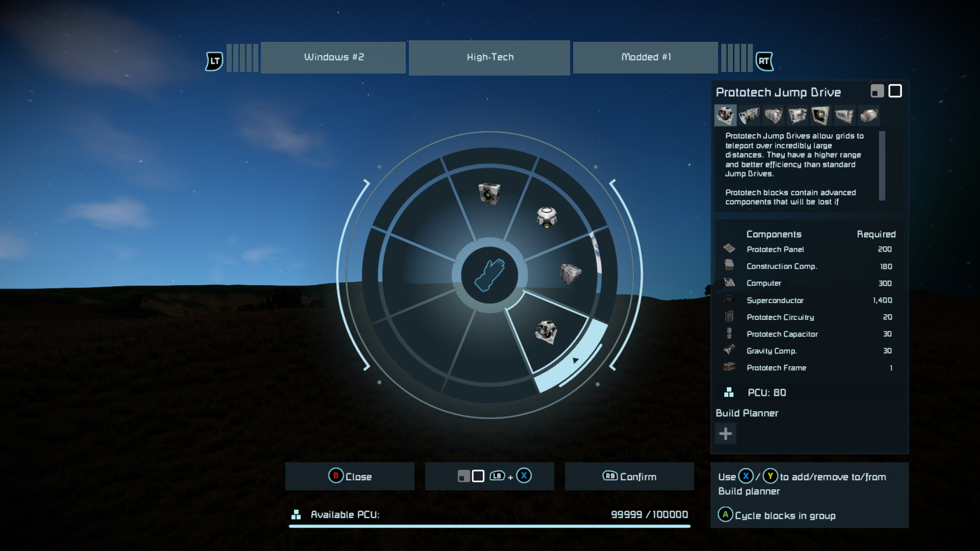The width and height of the screenshot is (980, 551).
Task: Add block to Build Planner with plus
Action: (725, 434)
